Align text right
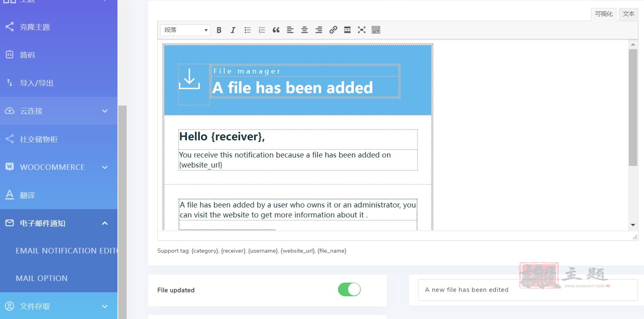644x319 pixels. tap(319, 30)
